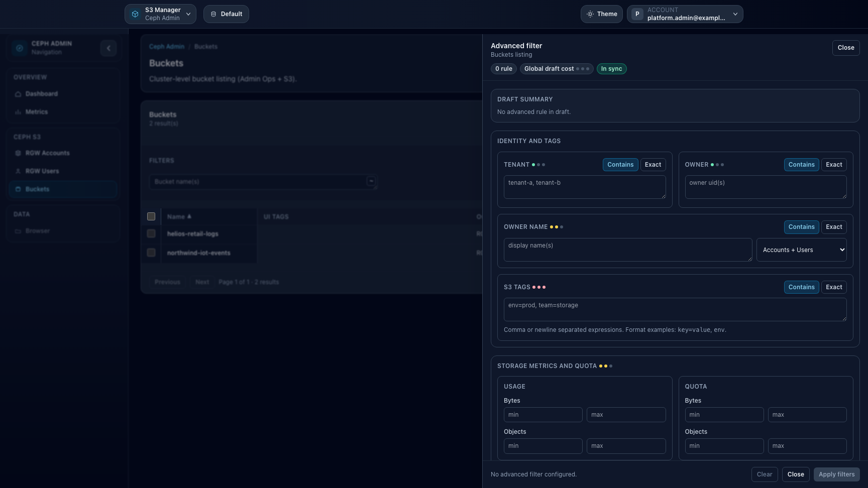The image size is (868, 488).
Task: Open the Accounts + Users selector
Action: pos(802,250)
